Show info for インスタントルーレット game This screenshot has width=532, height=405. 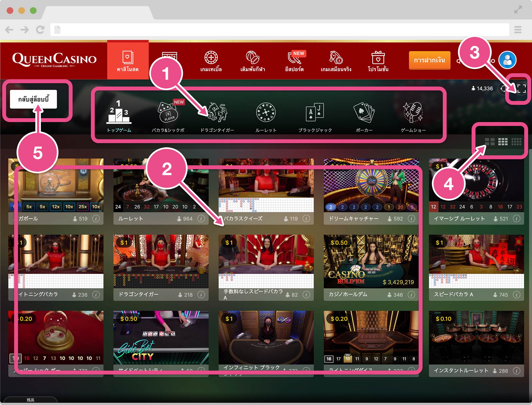(516, 371)
